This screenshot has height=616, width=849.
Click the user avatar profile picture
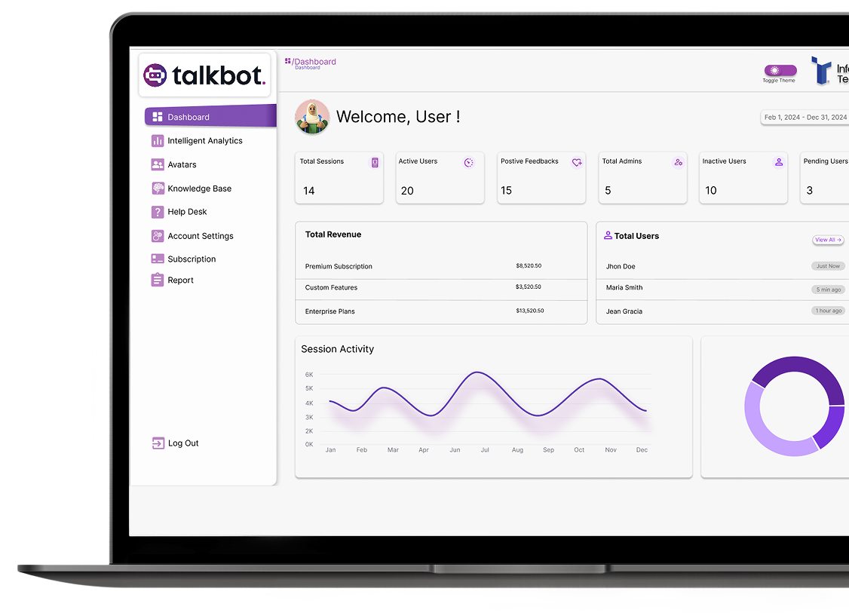click(312, 117)
